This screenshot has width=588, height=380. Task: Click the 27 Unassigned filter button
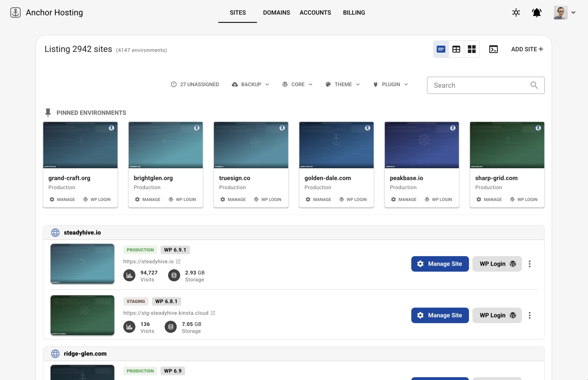click(x=195, y=84)
